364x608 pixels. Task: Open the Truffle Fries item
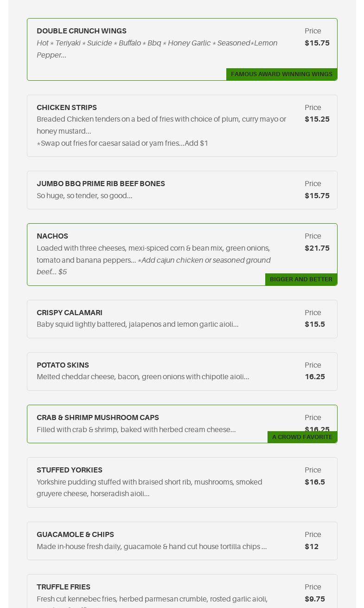(x=182, y=591)
